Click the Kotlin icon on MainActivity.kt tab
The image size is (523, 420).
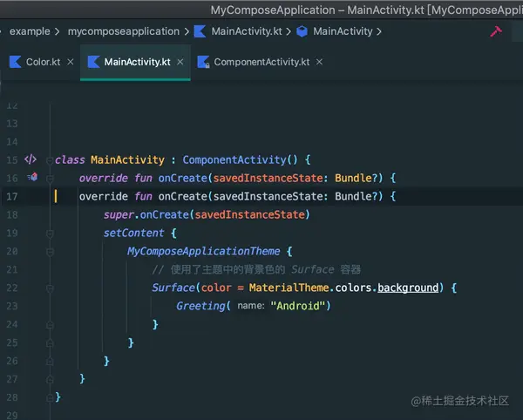pos(93,62)
